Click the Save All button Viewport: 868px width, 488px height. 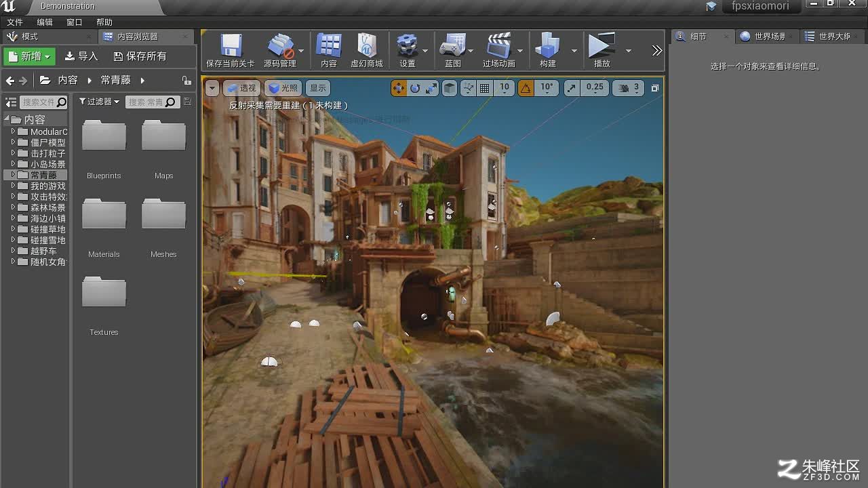(140, 56)
